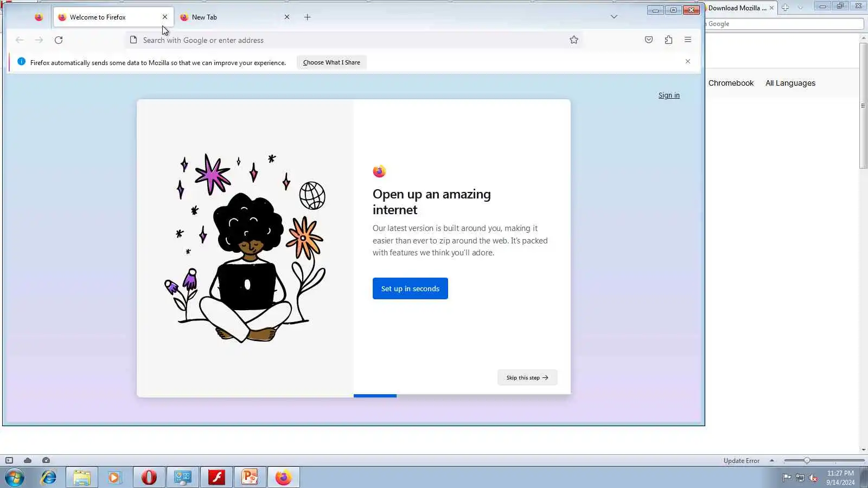Click the speed gauge icon in status bar

tap(46, 460)
